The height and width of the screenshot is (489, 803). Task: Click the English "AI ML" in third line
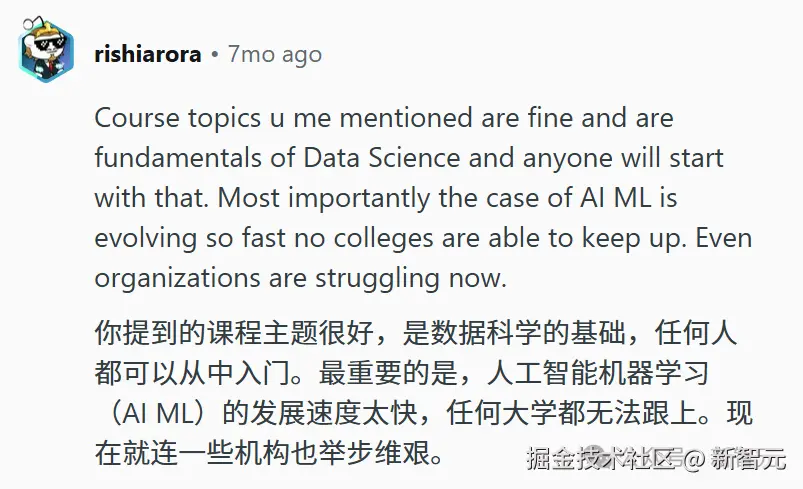click(634, 198)
